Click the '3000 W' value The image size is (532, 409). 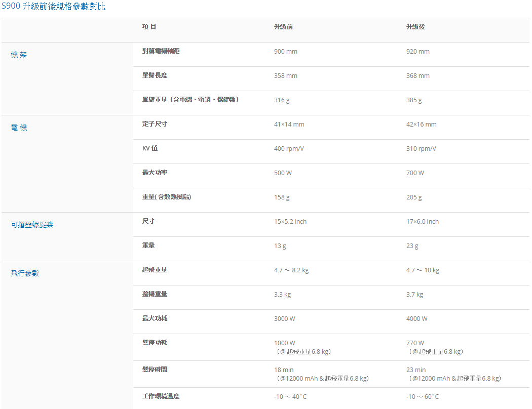point(285,319)
